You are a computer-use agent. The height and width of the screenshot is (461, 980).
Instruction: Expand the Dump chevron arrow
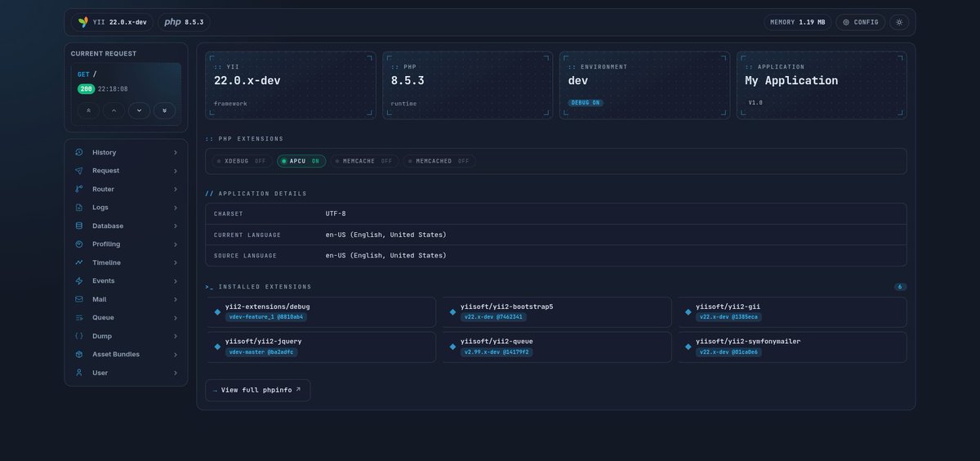(x=176, y=336)
